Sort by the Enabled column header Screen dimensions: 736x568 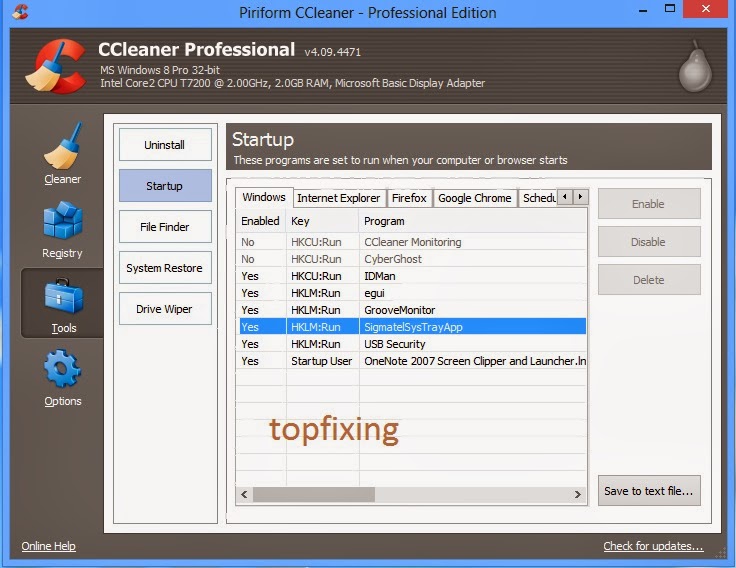point(261,221)
